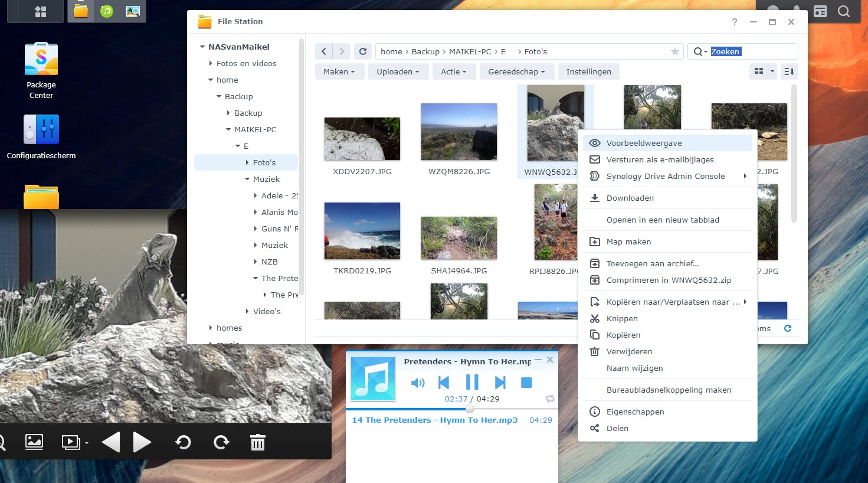Click the audio playback progress slider

470,409
